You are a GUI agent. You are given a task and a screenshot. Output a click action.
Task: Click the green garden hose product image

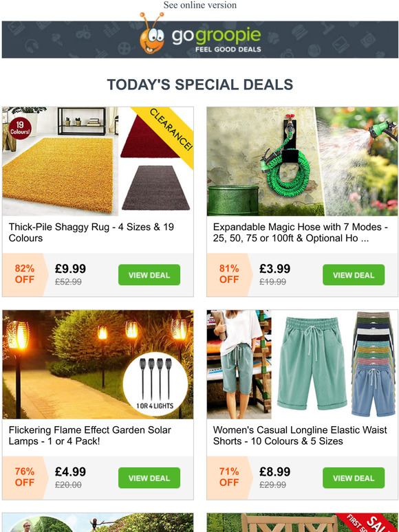302,162
